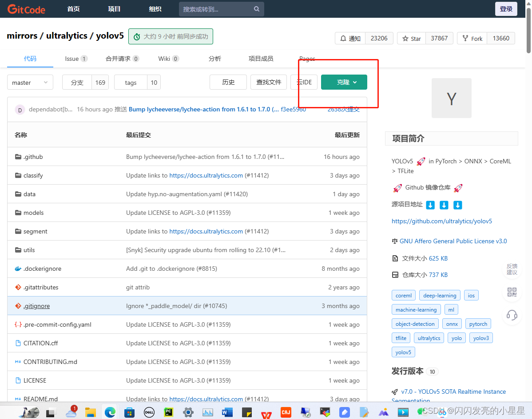Open 组织 in the top nav
This screenshot has width=532, height=419.
pyautogui.click(x=155, y=9)
